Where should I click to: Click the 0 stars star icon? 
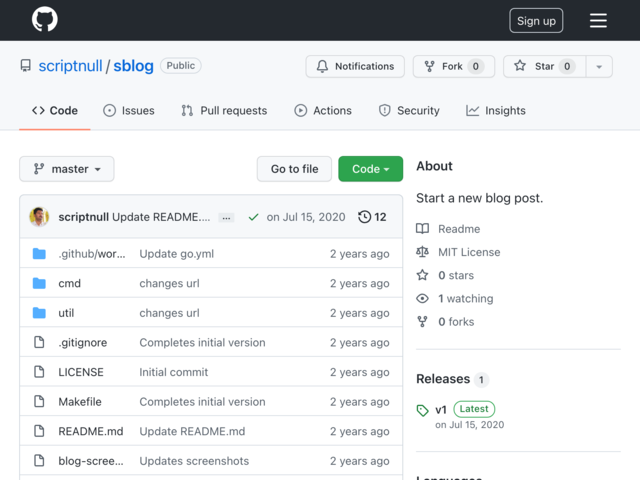click(x=422, y=275)
